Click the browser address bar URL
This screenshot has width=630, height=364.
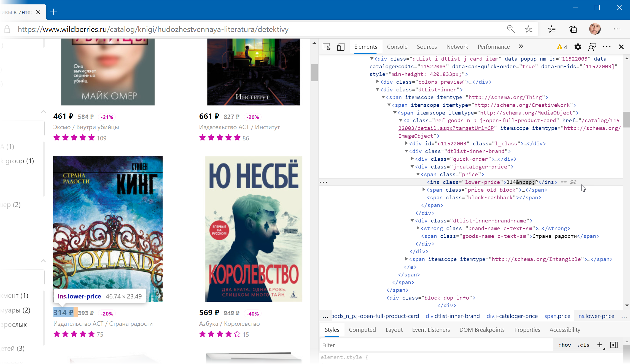point(153,29)
